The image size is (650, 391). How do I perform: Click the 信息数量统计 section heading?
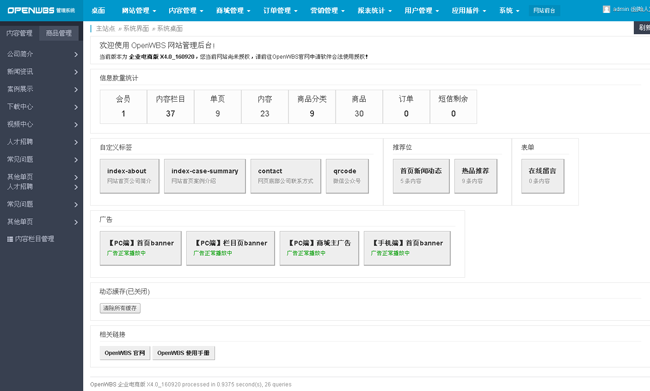click(119, 78)
